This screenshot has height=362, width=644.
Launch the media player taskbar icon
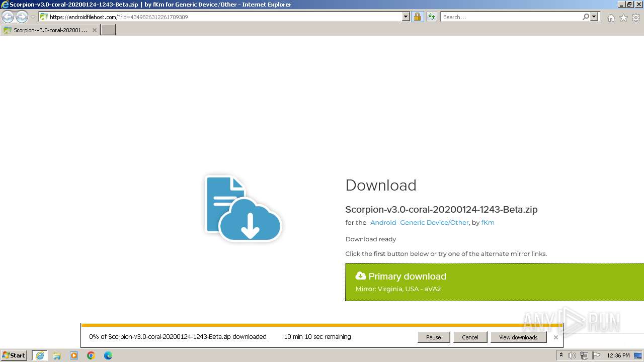coord(74,355)
